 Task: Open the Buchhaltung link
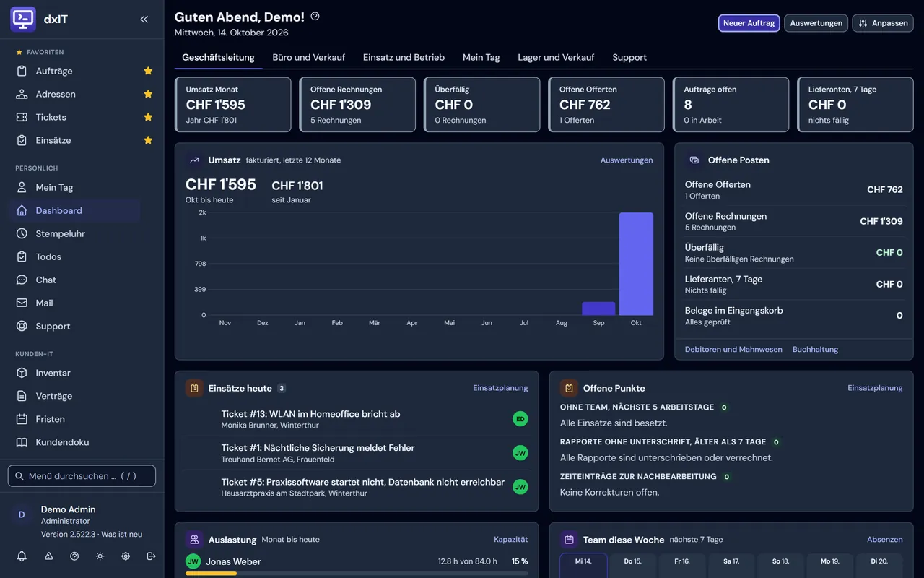(x=815, y=349)
